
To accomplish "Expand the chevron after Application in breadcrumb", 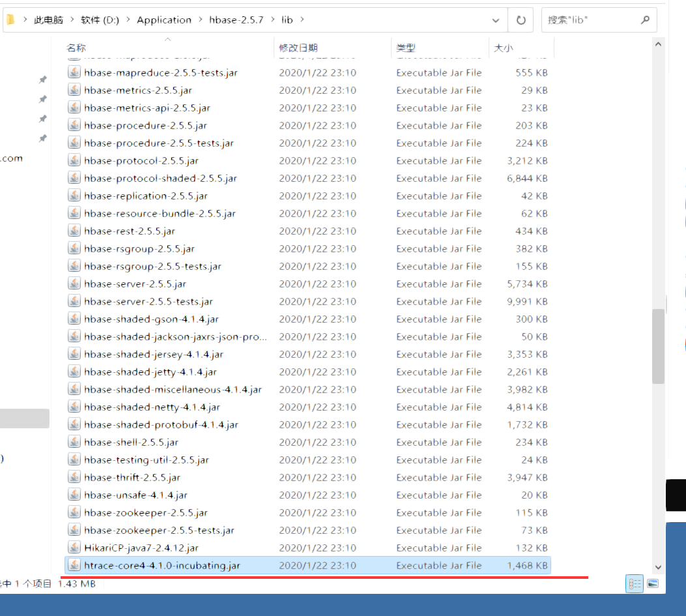I will pos(201,20).
